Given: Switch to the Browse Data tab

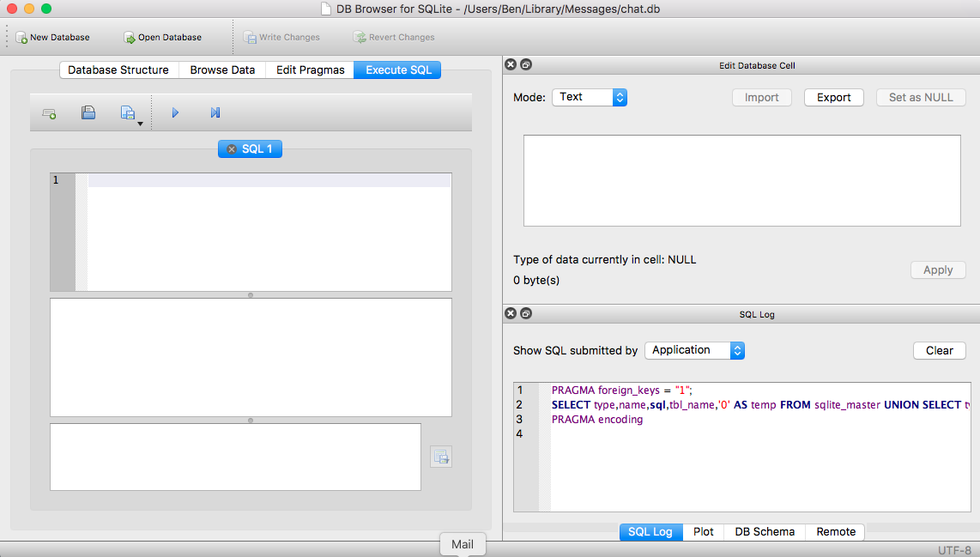Looking at the screenshot, I should click(x=222, y=70).
